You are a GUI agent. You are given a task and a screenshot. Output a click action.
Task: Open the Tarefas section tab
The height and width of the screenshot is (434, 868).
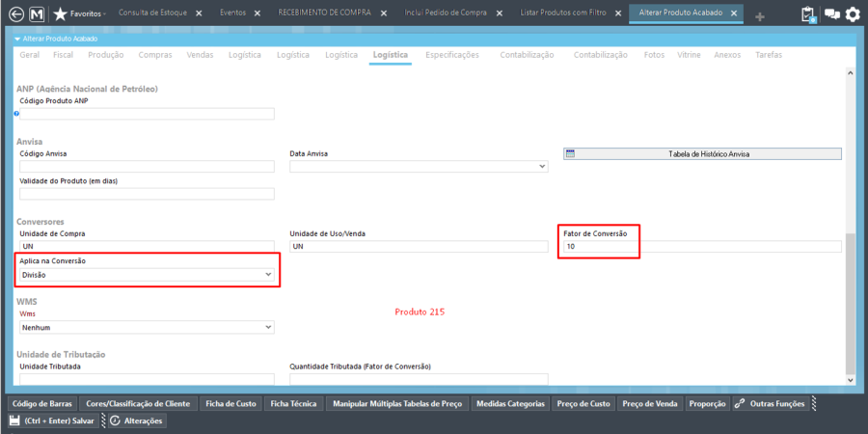tap(769, 55)
